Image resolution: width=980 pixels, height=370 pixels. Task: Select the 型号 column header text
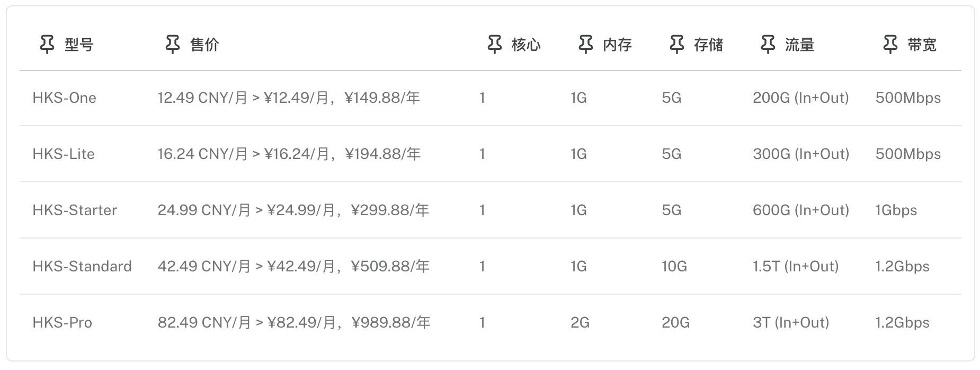coord(79,45)
